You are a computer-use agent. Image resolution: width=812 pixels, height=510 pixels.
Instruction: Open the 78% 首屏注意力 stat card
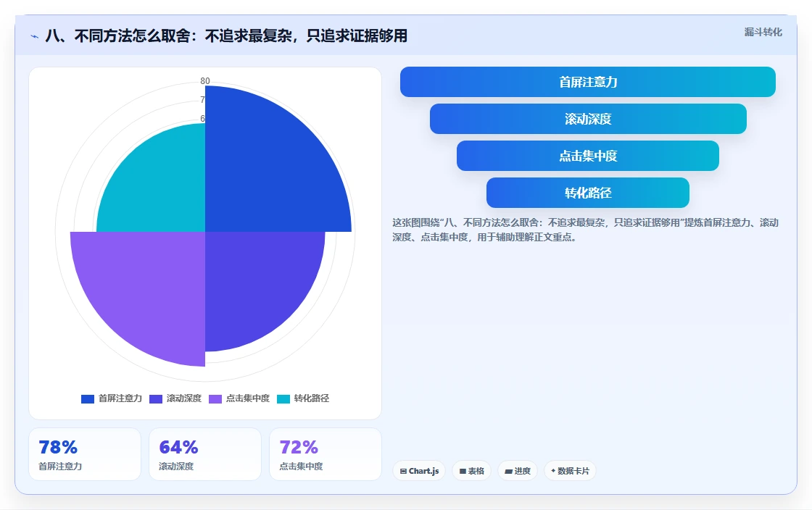click(85, 454)
